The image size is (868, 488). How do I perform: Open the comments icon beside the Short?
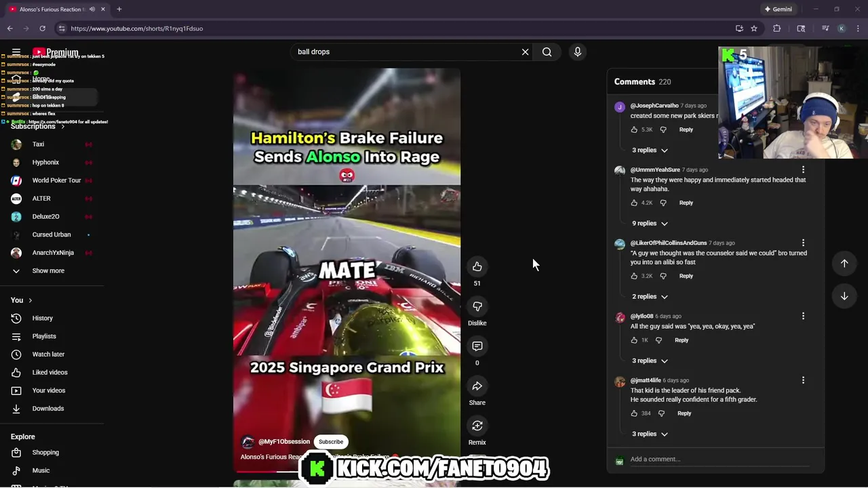coord(477,346)
